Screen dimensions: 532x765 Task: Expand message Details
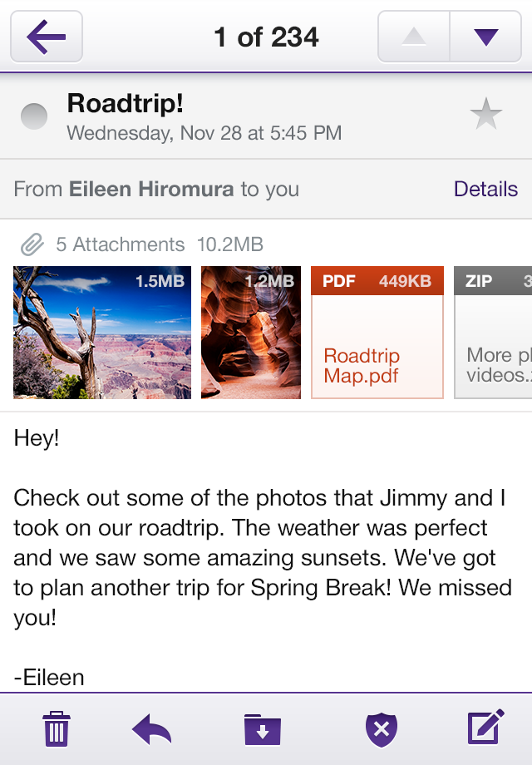[x=485, y=189]
